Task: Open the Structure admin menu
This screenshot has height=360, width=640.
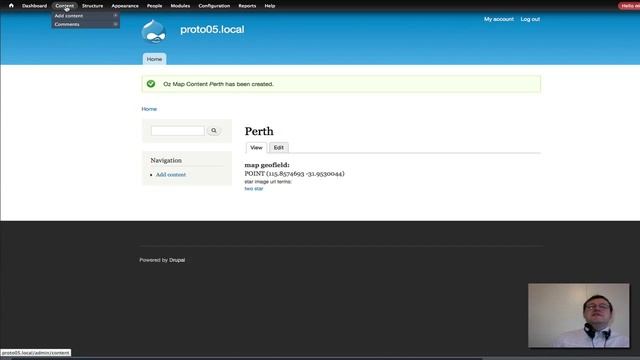Action: click(x=92, y=6)
